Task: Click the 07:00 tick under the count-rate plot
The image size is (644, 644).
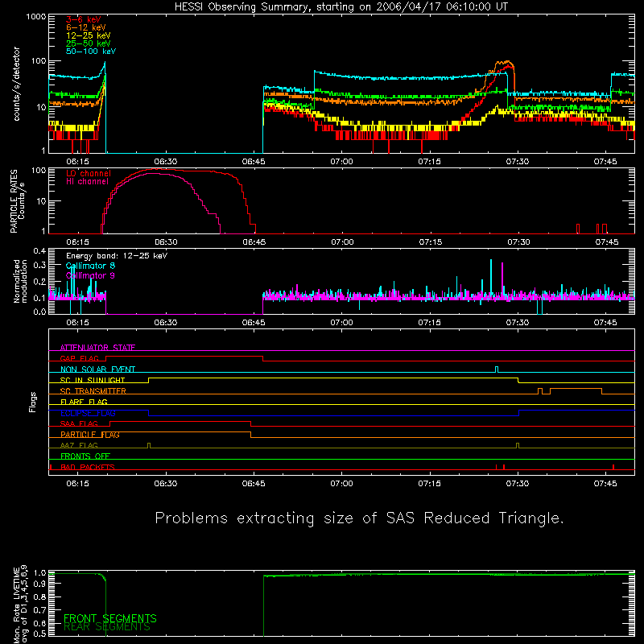Action: pos(341,162)
